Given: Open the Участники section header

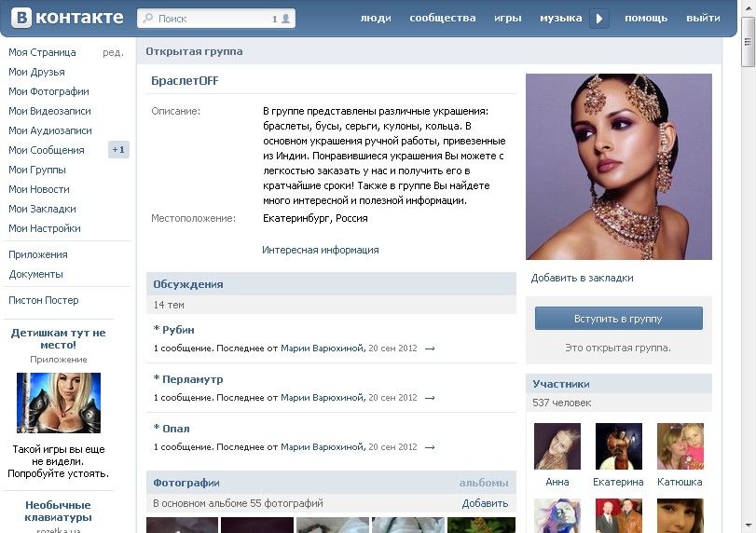Looking at the screenshot, I should point(619,384).
